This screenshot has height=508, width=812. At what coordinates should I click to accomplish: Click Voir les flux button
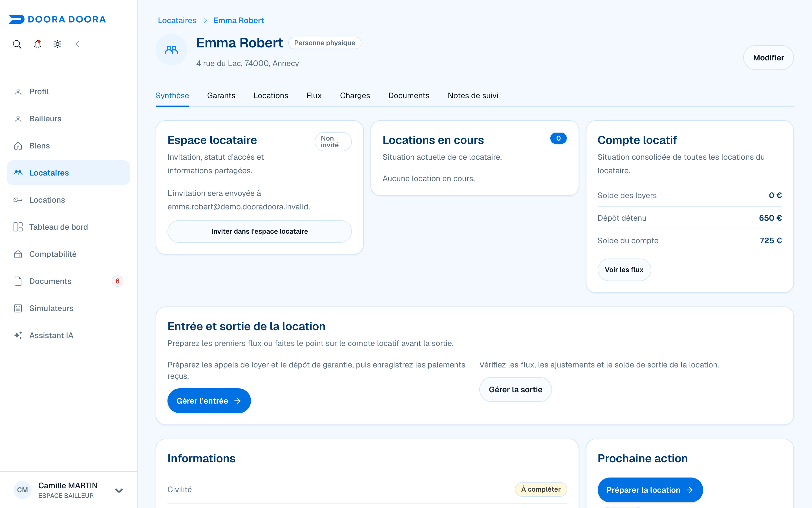624,270
